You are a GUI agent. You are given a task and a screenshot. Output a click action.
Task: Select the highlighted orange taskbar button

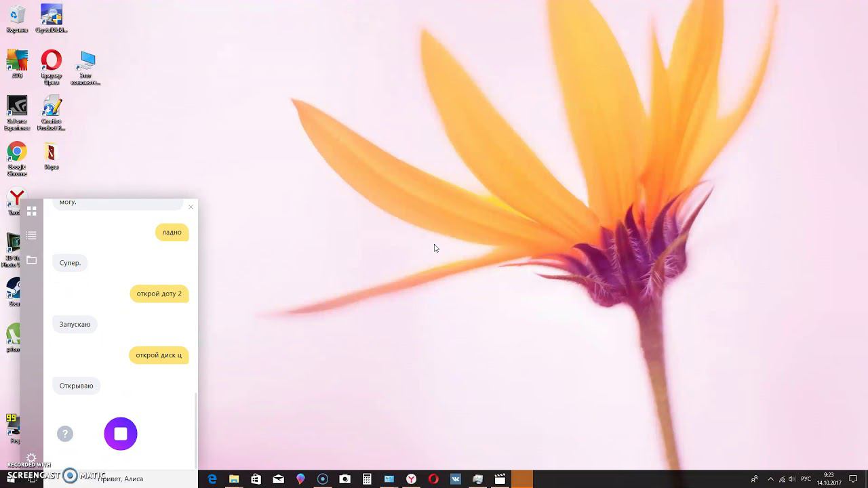click(x=522, y=479)
